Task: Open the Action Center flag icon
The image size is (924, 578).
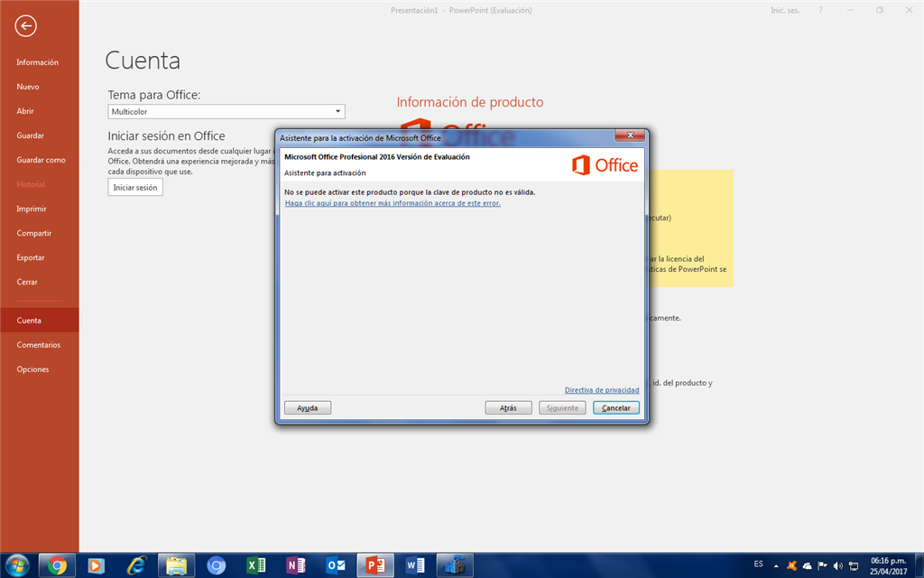Action: [x=822, y=565]
